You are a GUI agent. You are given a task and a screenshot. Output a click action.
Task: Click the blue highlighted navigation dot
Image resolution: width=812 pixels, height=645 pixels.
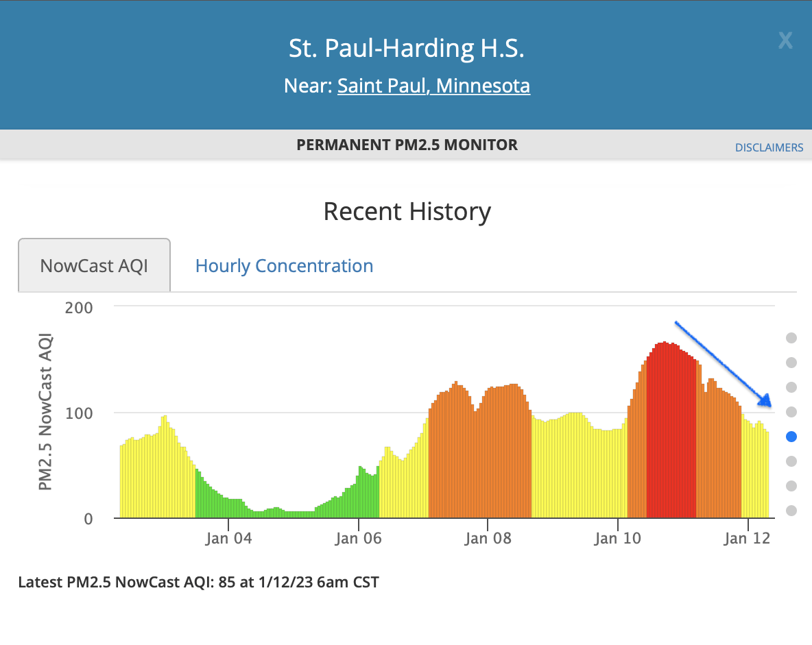pos(791,437)
